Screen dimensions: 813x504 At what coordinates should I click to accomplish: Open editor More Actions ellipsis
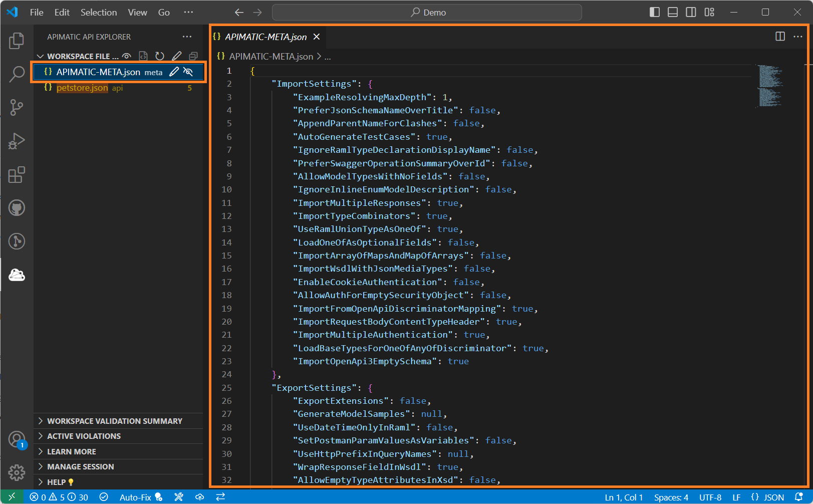coord(798,37)
